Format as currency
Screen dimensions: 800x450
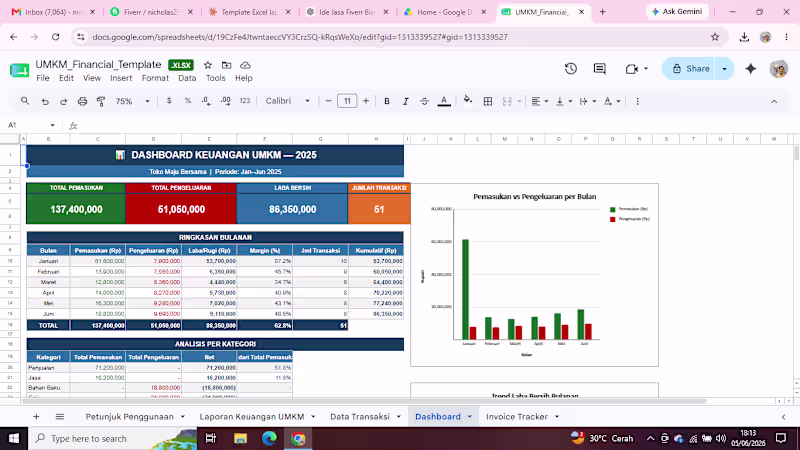point(169,101)
